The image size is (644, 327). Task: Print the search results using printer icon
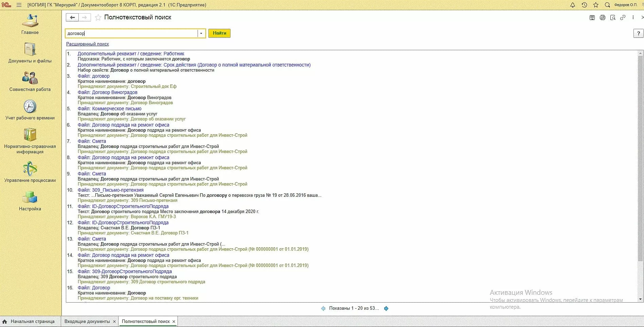[x=602, y=18]
